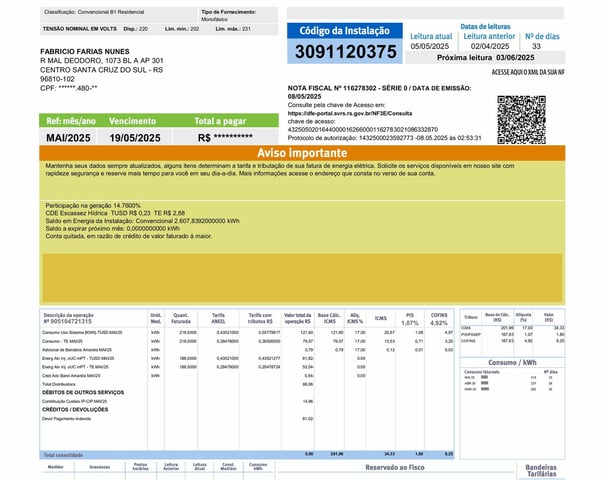Select the 'Consumo - TE MAI/25' row
The width and height of the screenshot is (606, 480).
point(247,341)
